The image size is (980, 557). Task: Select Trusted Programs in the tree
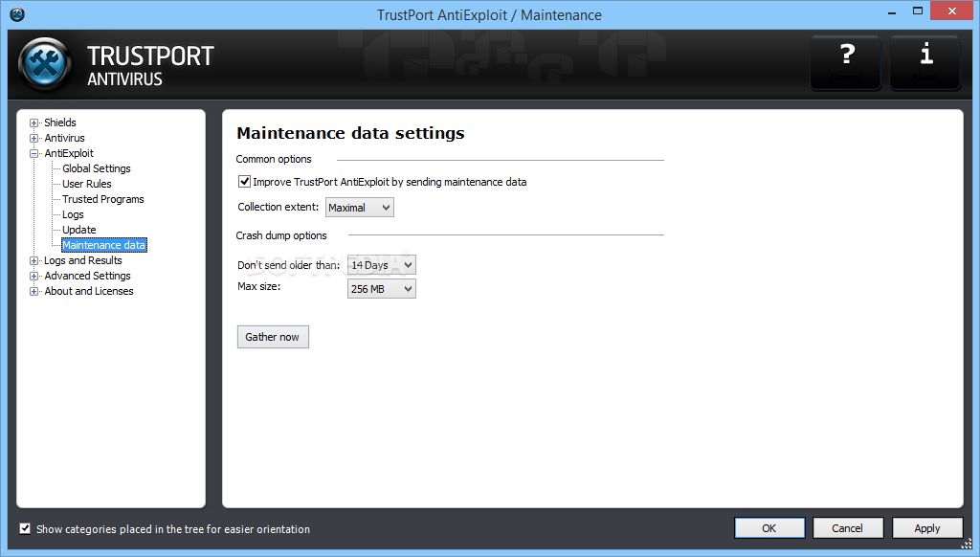coord(103,199)
